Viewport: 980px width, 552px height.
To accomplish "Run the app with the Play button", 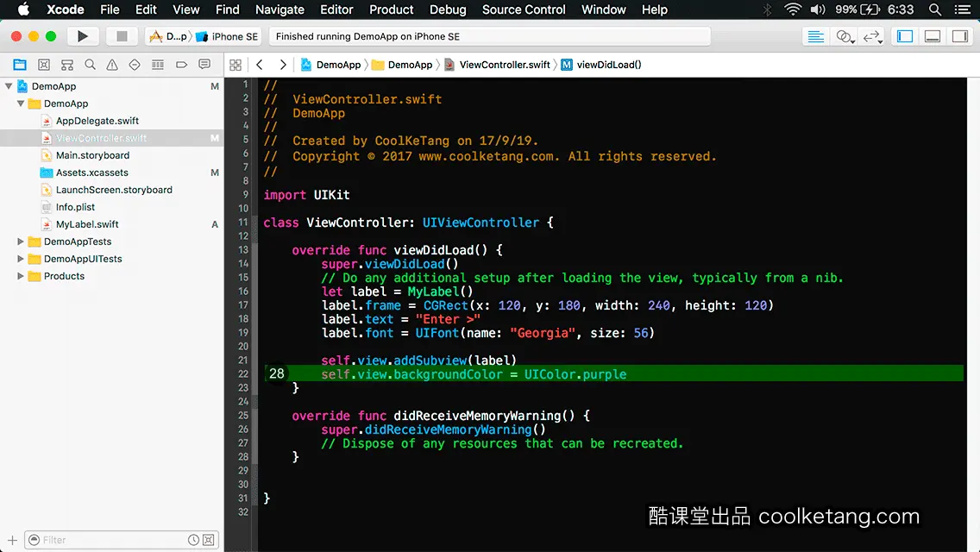I will (82, 36).
